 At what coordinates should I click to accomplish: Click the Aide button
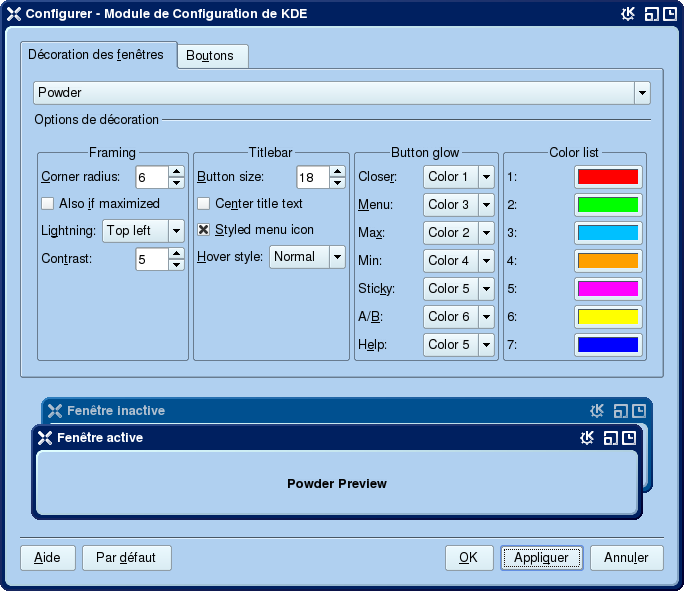48,558
